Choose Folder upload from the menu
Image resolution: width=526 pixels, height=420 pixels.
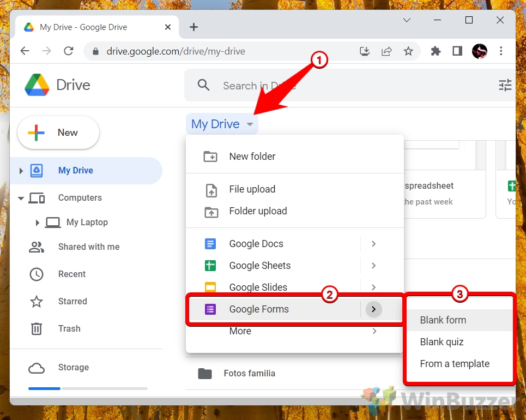294,211
